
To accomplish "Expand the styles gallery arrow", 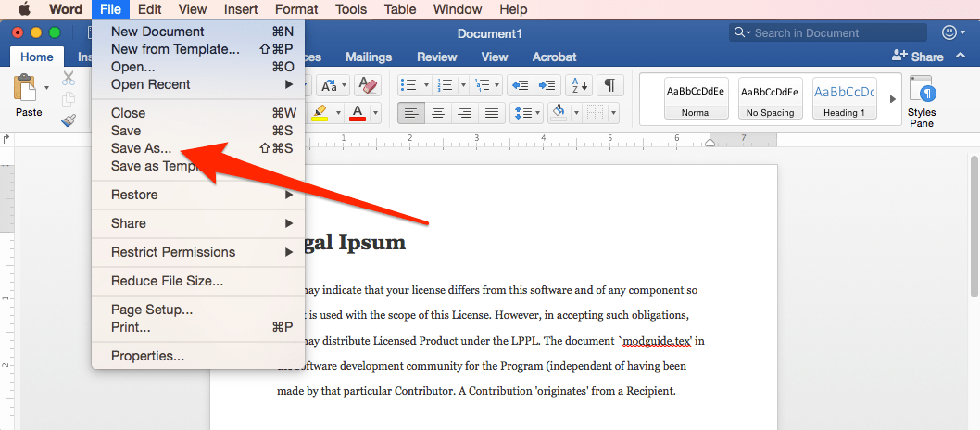I will 893,99.
